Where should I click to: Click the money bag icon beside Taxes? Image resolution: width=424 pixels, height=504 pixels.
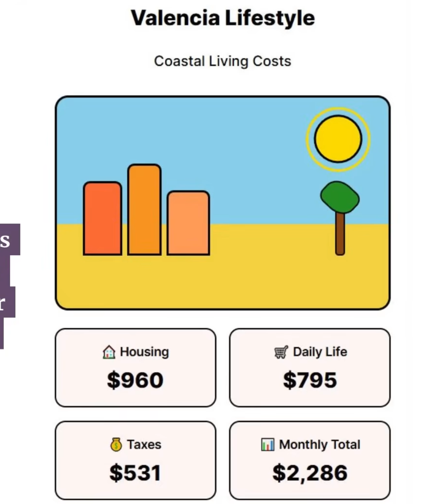[x=116, y=445]
